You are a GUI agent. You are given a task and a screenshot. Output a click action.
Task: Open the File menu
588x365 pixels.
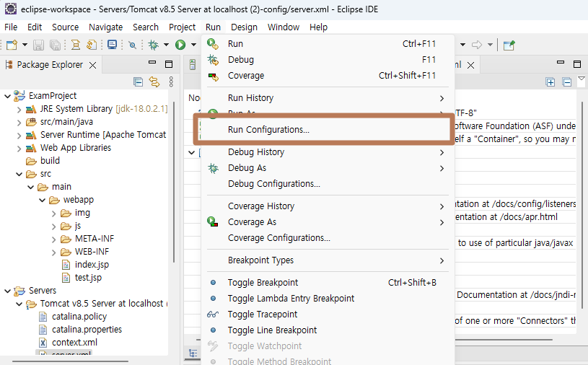[x=11, y=27]
